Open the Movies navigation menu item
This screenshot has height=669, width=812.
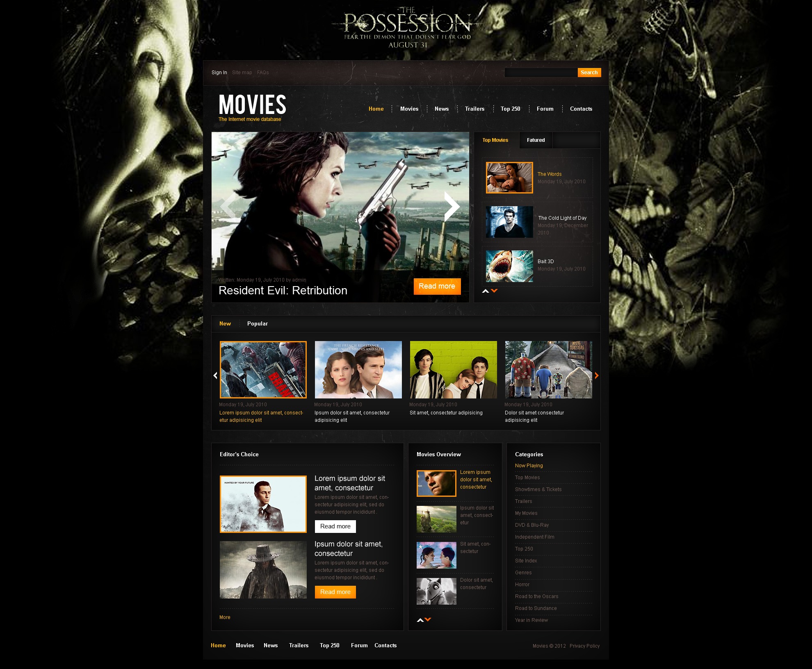(409, 109)
